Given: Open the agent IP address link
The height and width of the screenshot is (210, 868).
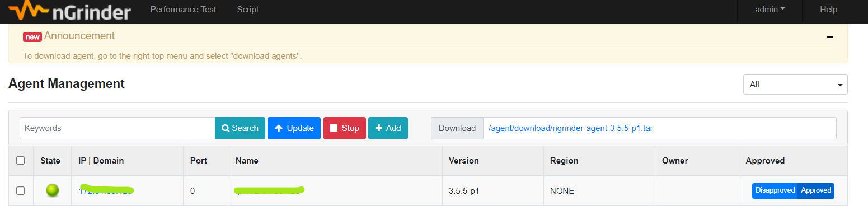Looking at the screenshot, I should tap(106, 190).
